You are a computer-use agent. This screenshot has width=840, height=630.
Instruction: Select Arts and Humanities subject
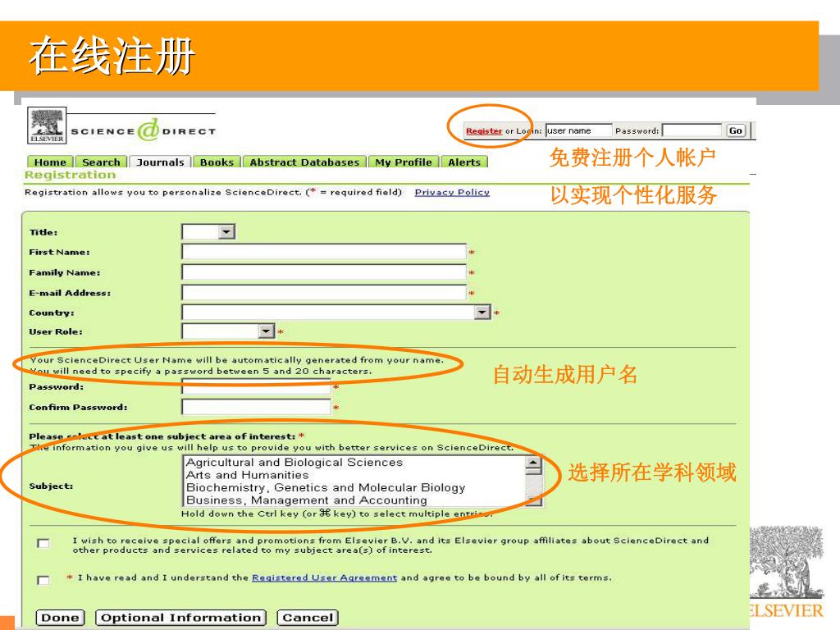pyautogui.click(x=248, y=475)
